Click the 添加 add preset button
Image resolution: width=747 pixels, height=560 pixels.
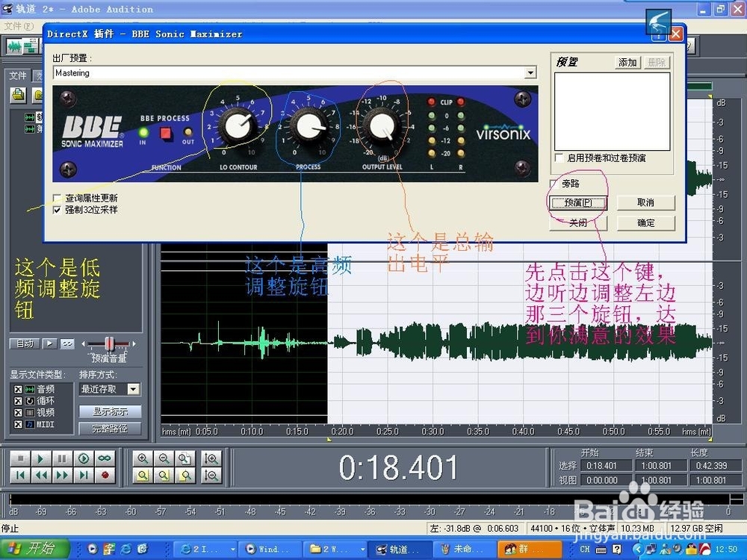coord(628,63)
